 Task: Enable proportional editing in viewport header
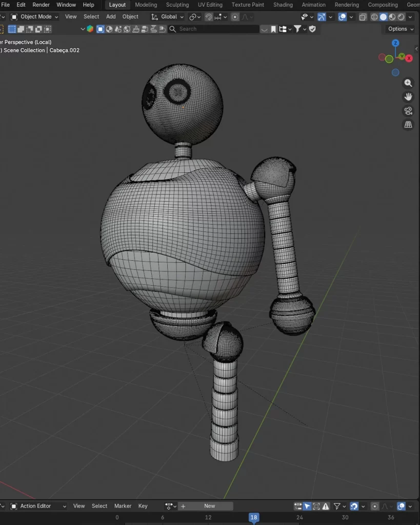point(235,17)
